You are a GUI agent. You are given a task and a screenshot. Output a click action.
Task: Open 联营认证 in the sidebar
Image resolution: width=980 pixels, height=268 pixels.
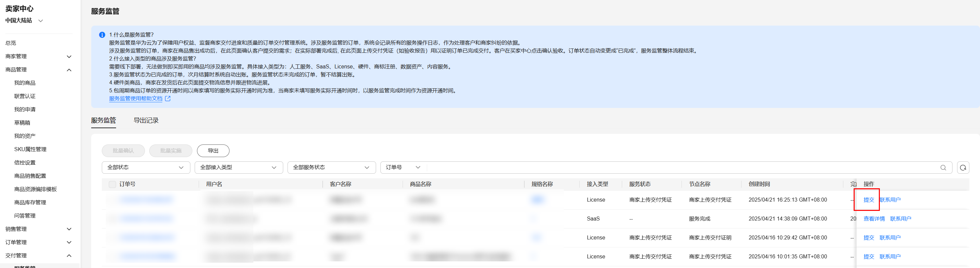(25, 96)
